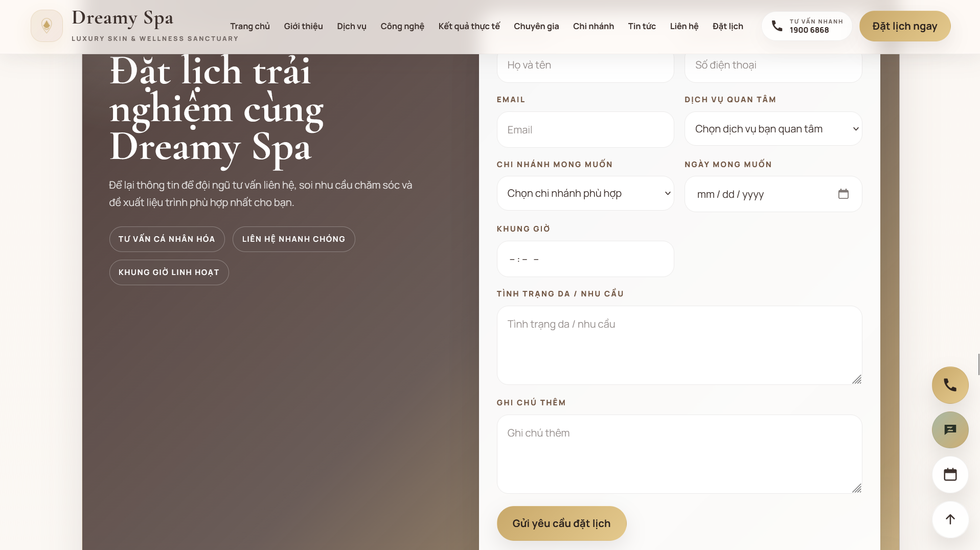Click the floating calendar booking icon
Image resolution: width=980 pixels, height=550 pixels.
click(x=950, y=475)
